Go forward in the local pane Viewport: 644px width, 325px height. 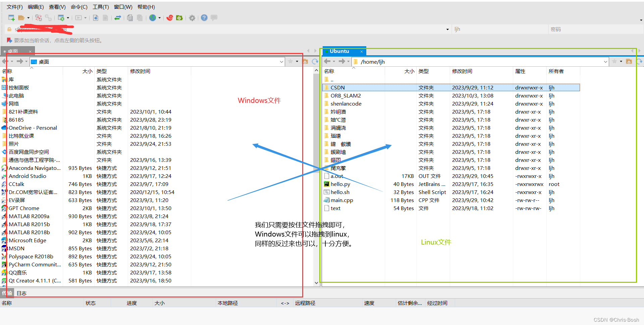pyautogui.click(x=20, y=61)
